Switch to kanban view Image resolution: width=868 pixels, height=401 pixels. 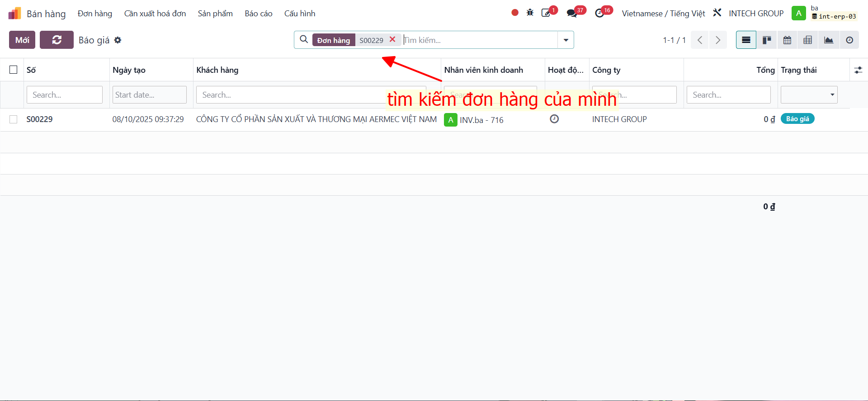(x=767, y=40)
